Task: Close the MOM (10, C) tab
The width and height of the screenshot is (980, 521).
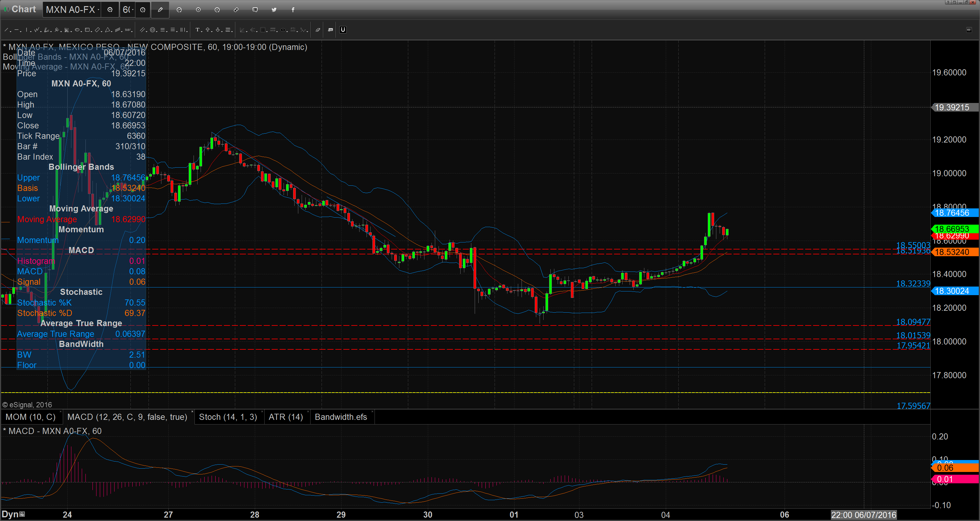Action: [x=61, y=412]
